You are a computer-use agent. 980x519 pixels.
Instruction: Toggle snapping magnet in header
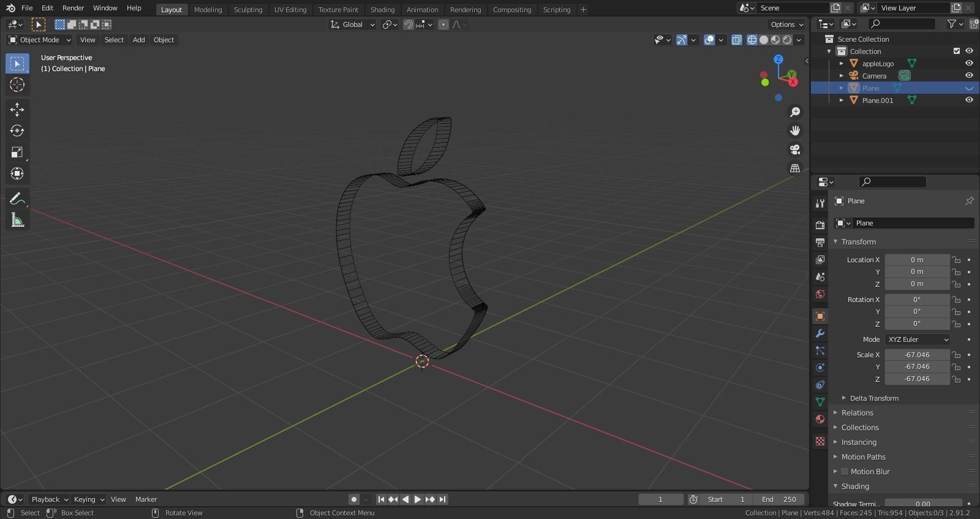[x=408, y=25]
